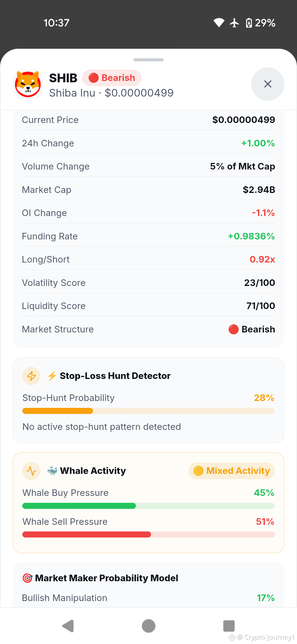Grab the sheet drag handle
Image resolution: width=297 pixels, height=644 pixels.
click(148, 60)
